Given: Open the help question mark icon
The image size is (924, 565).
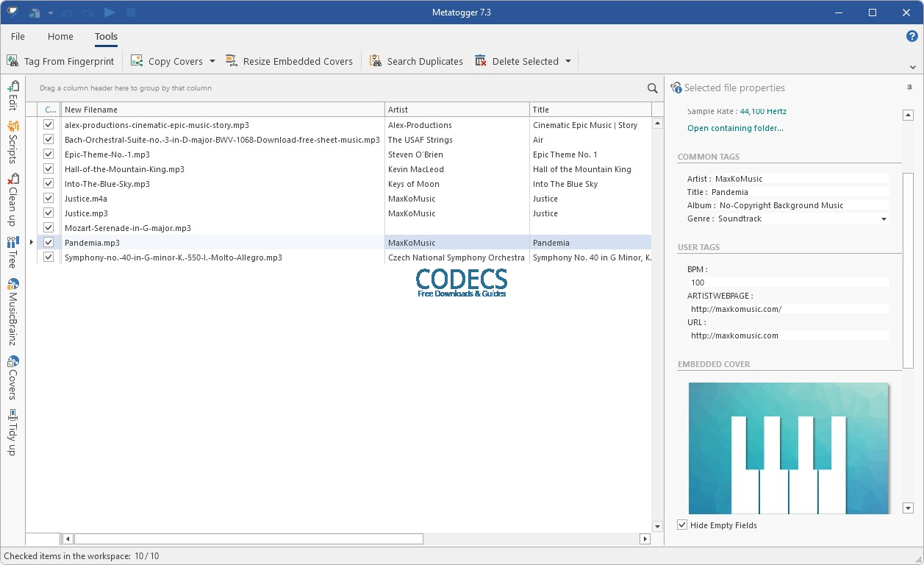Looking at the screenshot, I should click(x=912, y=36).
